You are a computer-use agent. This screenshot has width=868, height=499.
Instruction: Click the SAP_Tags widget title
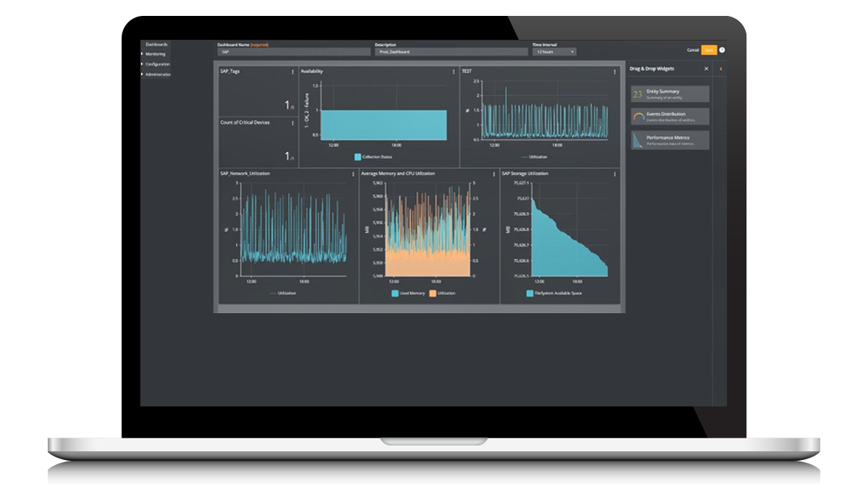click(x=229, y=72)
